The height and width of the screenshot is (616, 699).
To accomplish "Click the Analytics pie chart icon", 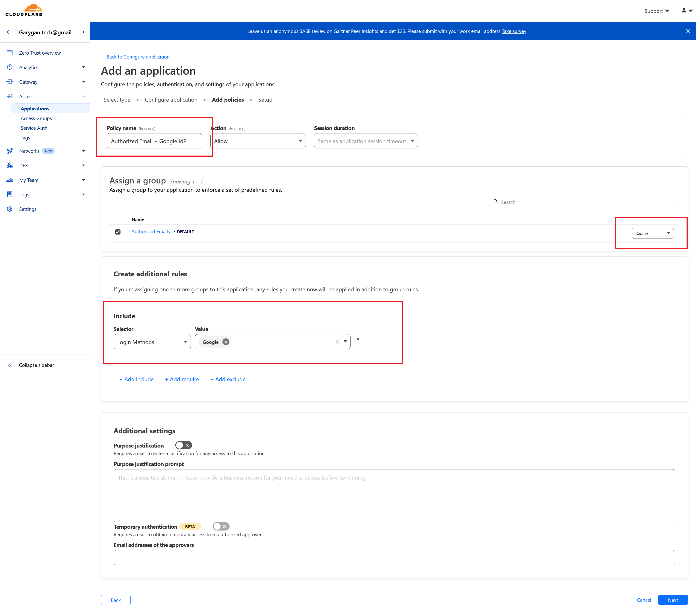I will (10, 67).
